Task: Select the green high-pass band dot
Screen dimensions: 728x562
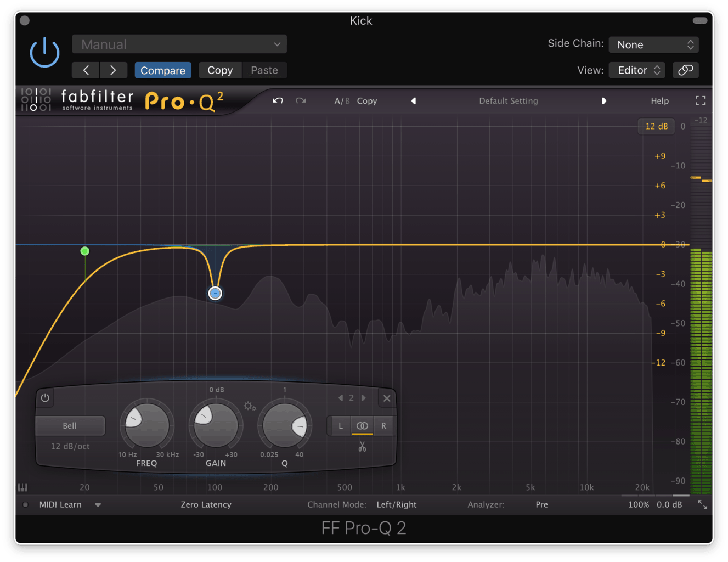Action: click(84, 251)
